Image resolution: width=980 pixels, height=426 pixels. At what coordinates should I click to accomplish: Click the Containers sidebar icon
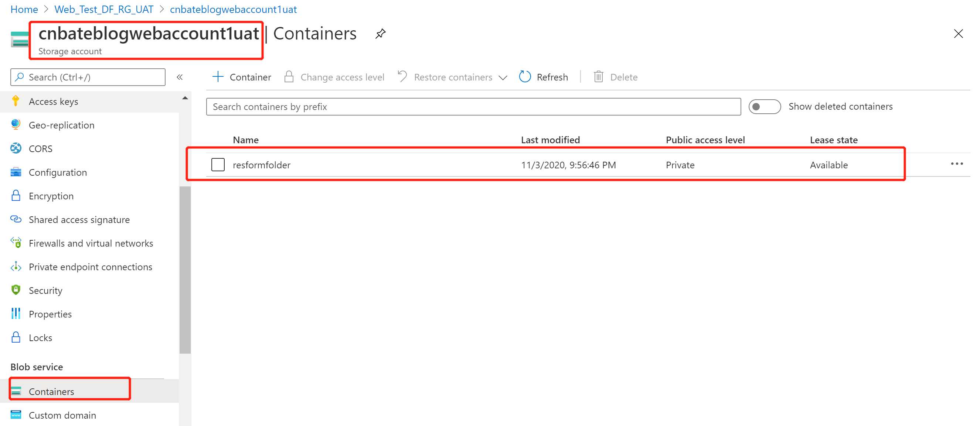coord(16,391)
